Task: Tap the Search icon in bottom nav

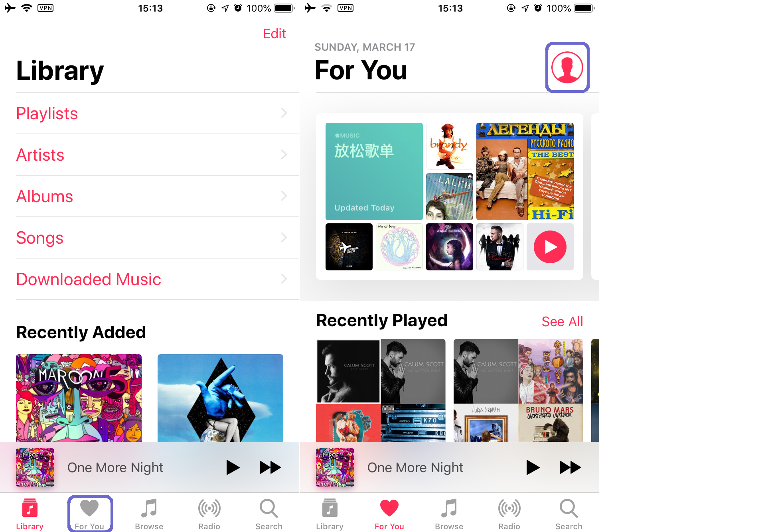Action: (x=268, y=510)
